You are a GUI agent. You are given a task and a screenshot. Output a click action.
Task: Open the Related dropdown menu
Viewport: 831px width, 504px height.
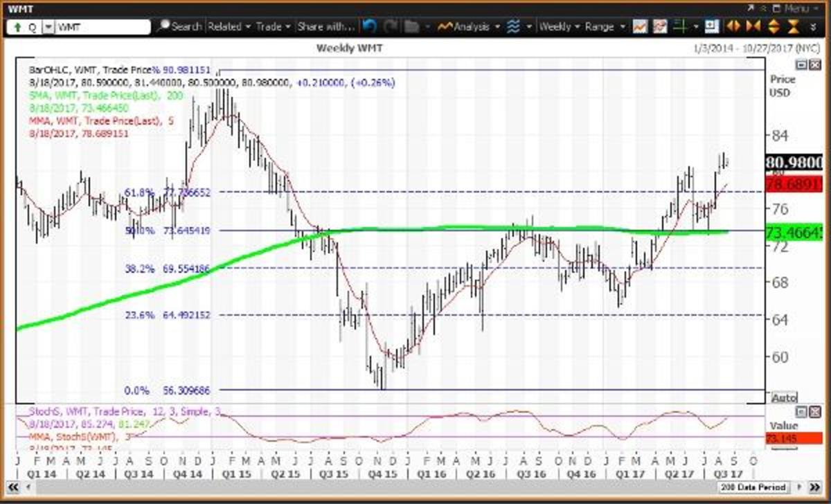[229, 26]
